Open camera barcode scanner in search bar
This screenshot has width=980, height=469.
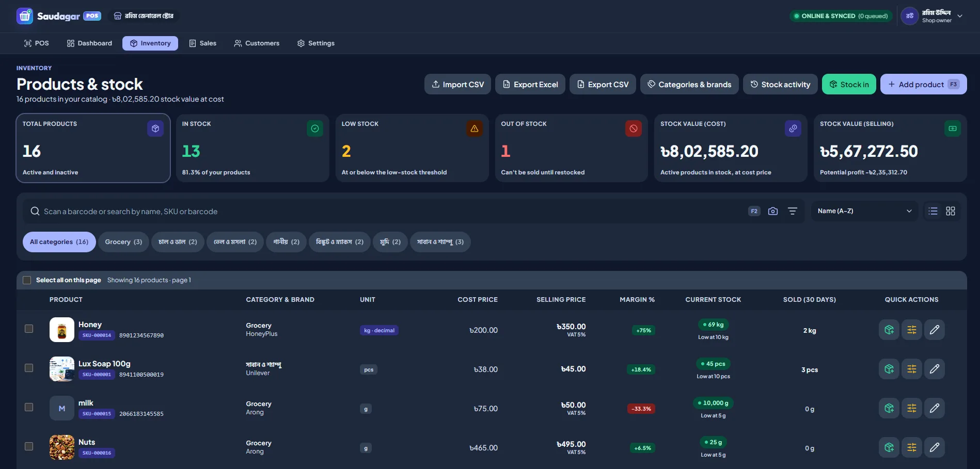[772, 211]
